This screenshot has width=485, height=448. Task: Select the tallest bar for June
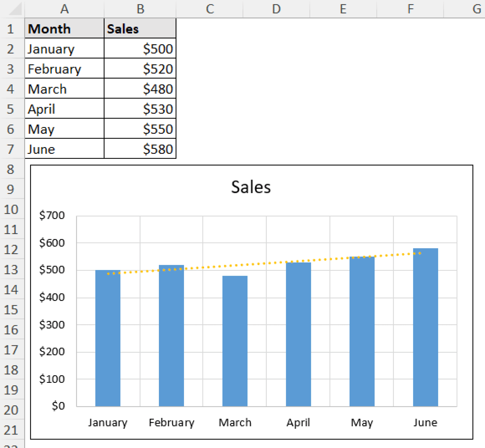pyautogui.click(x=426, y=327)
